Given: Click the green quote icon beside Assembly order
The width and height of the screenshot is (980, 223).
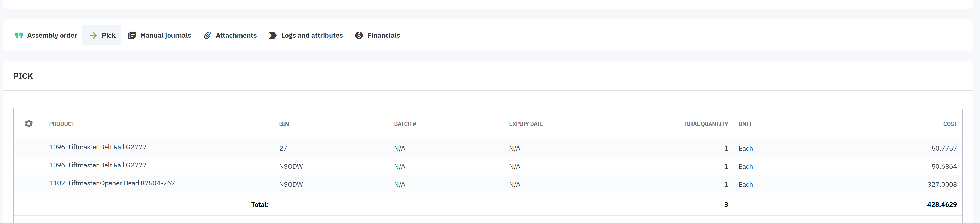Looking at the screenshot, I should click(19, 35).
